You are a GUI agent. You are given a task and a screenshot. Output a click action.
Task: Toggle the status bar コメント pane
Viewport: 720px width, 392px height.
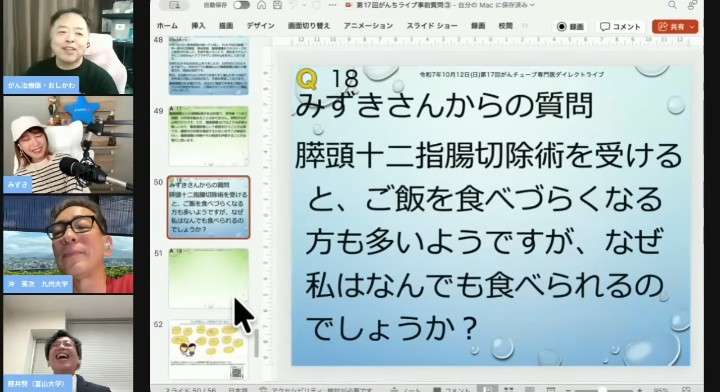click(x=453, y=389)
